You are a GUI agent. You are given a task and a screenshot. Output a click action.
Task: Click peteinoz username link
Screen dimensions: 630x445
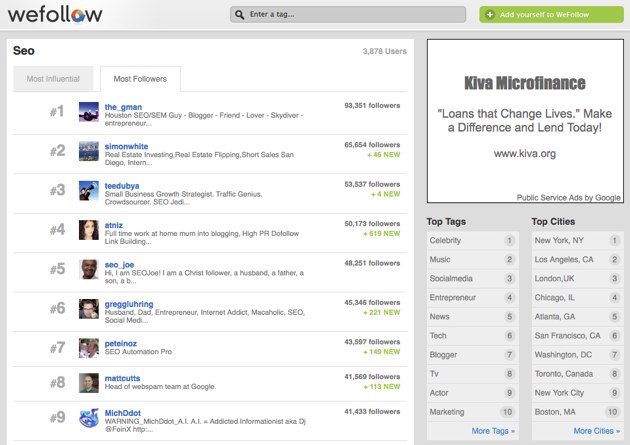(x=121, y=343)
